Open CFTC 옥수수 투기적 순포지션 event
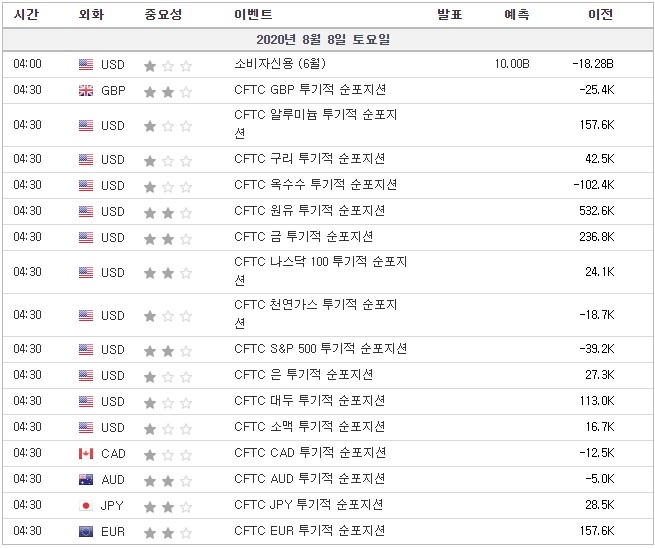655x548 pixels. (x=315, y=185)
